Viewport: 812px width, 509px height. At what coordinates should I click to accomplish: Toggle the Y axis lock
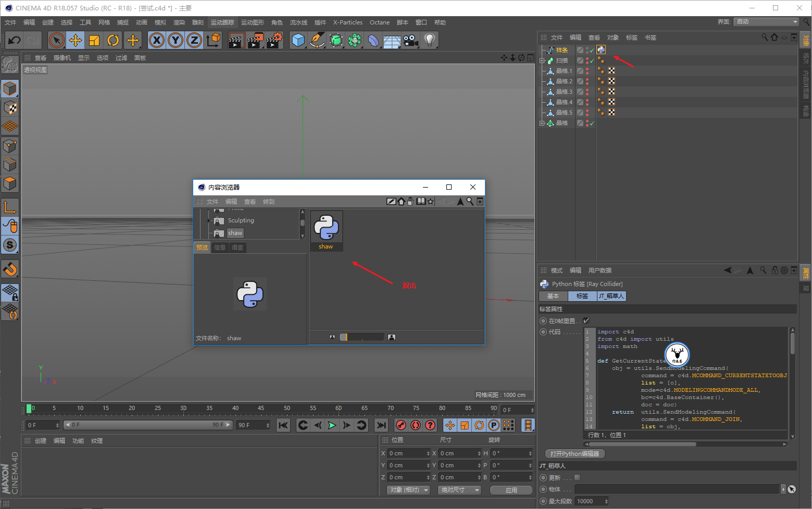point(176,40)
